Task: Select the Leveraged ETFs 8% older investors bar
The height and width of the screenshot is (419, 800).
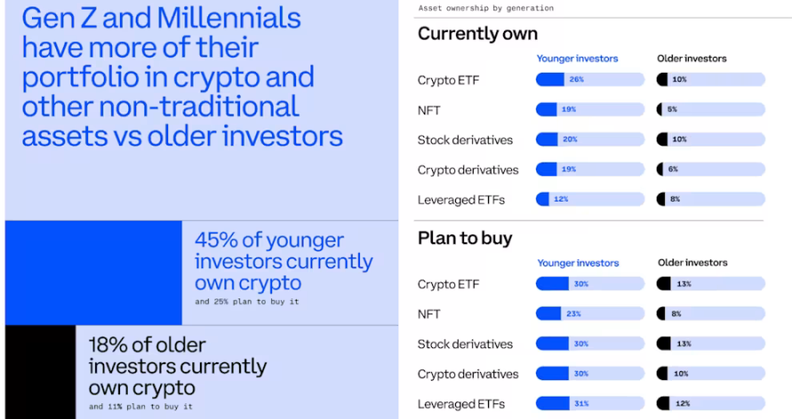Action: [710, 199]
